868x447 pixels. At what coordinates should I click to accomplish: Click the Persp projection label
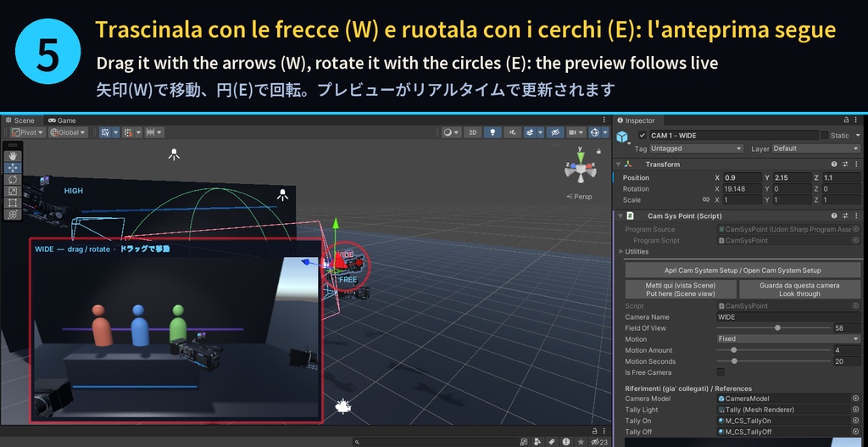click(x=579, y=197)
